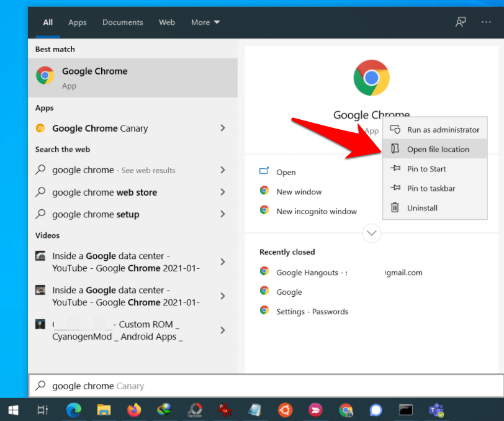Click the Microsoft Teams taskbar icon
This screenshot has width=504, height=421.
coord(436,410)
